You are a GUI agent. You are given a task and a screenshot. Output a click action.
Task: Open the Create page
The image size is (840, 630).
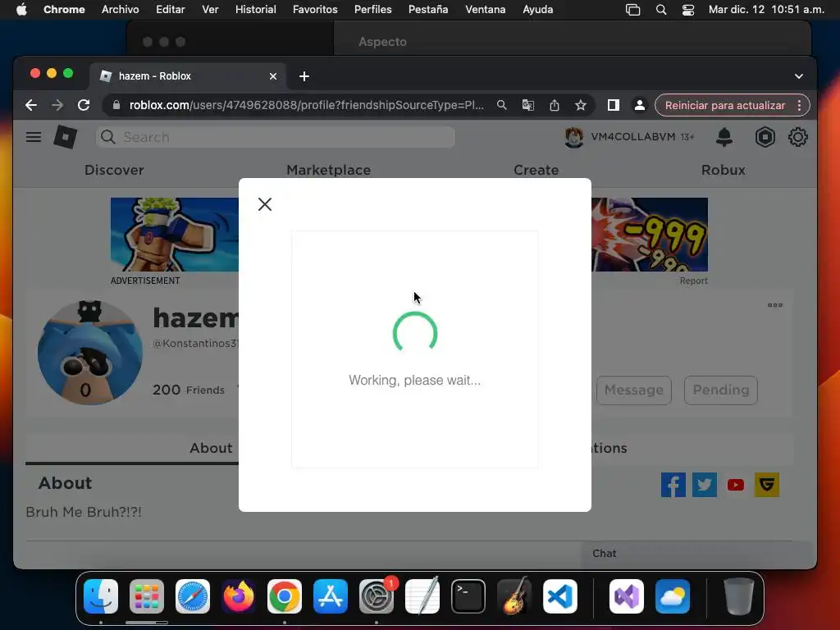(536, 171)
